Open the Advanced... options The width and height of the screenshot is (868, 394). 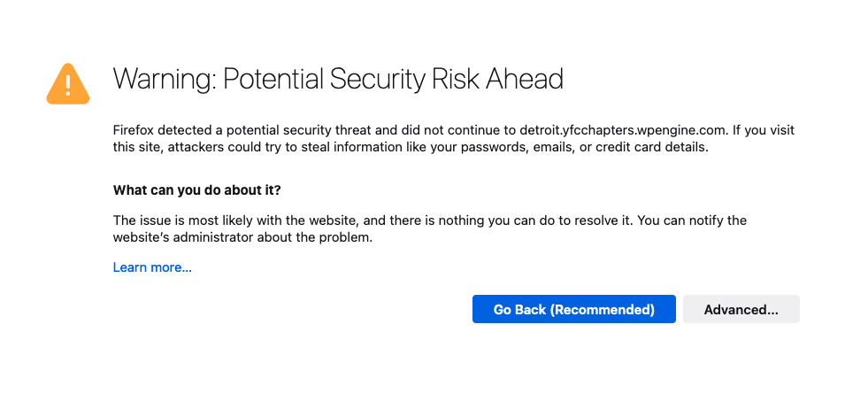coord(741,309)
